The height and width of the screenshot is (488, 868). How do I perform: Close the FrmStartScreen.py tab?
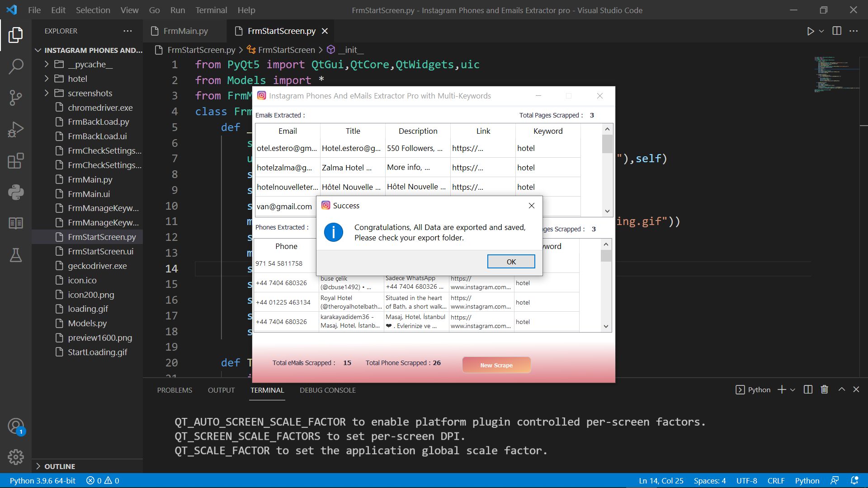(x=325, y=31)
